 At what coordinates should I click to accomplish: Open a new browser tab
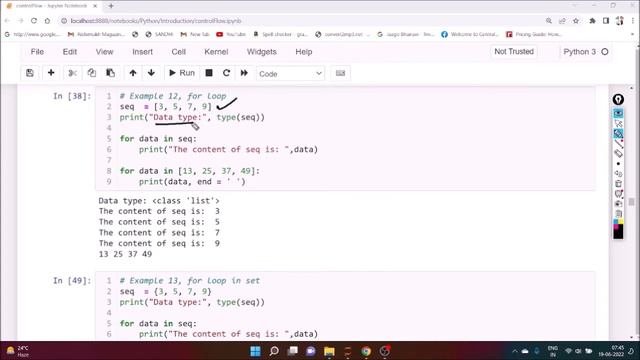click(111, 6)
